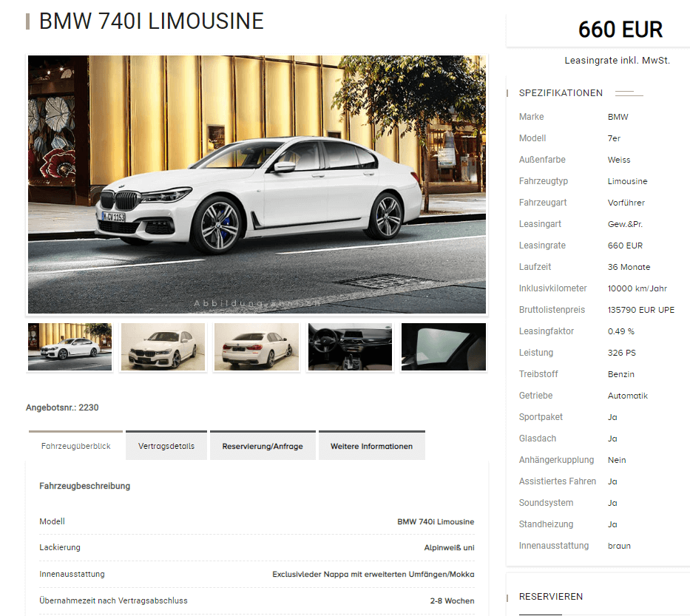
Task: Click the "Glasdach" label
Action: coord(538,439)
